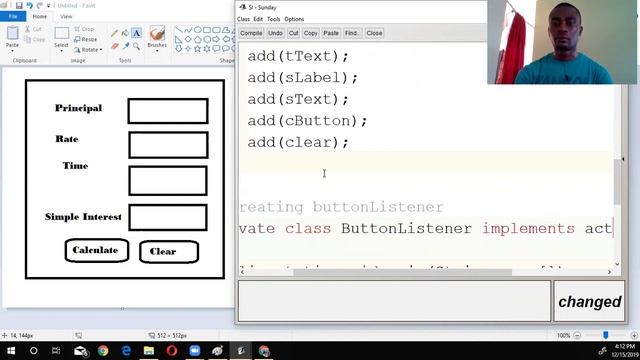This screenshot has height=360, width=640.
Task: Select the Text tool in Paint
Action: [x=136, y=33]
